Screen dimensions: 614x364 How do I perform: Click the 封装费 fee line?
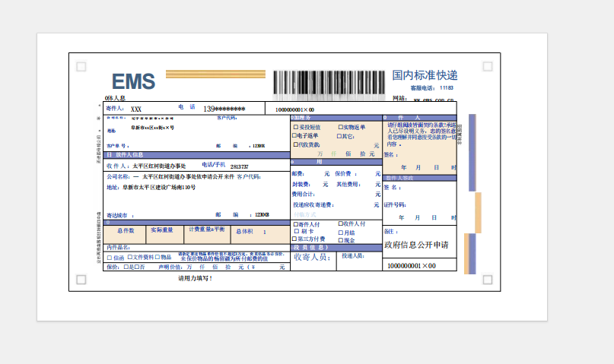tap(310, 184)
